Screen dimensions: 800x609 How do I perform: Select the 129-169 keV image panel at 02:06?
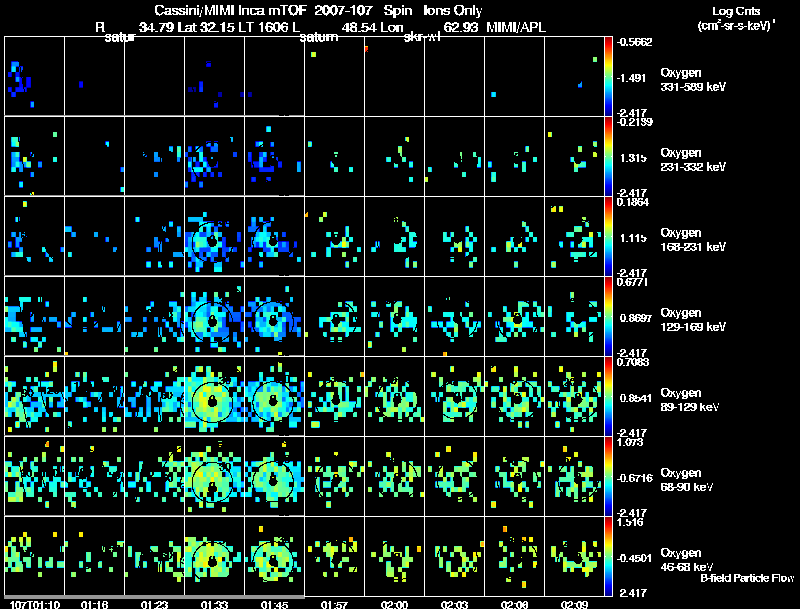coord(514,316)
